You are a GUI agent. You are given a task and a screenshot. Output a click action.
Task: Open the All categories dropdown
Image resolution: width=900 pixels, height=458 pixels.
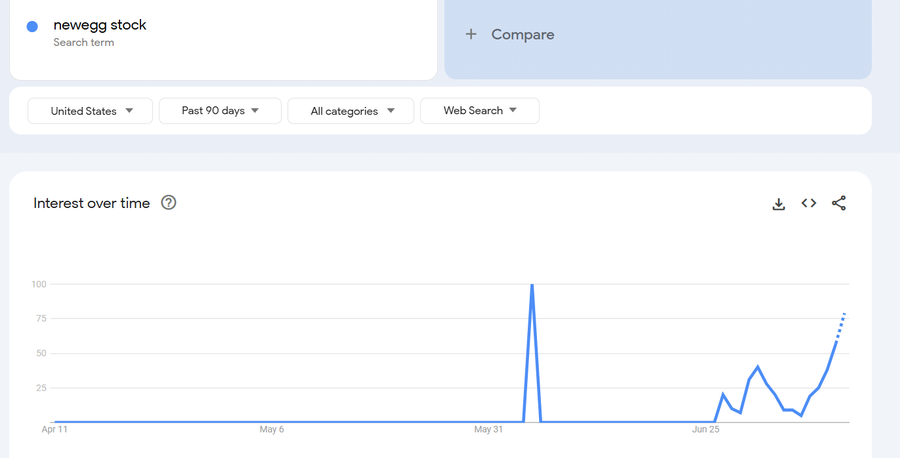pos(351,111)
